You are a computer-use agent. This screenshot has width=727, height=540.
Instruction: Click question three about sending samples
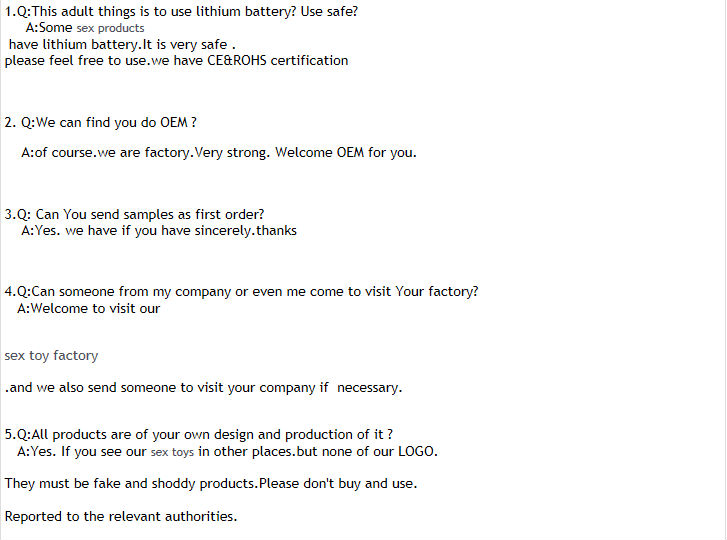pos(134,215)
